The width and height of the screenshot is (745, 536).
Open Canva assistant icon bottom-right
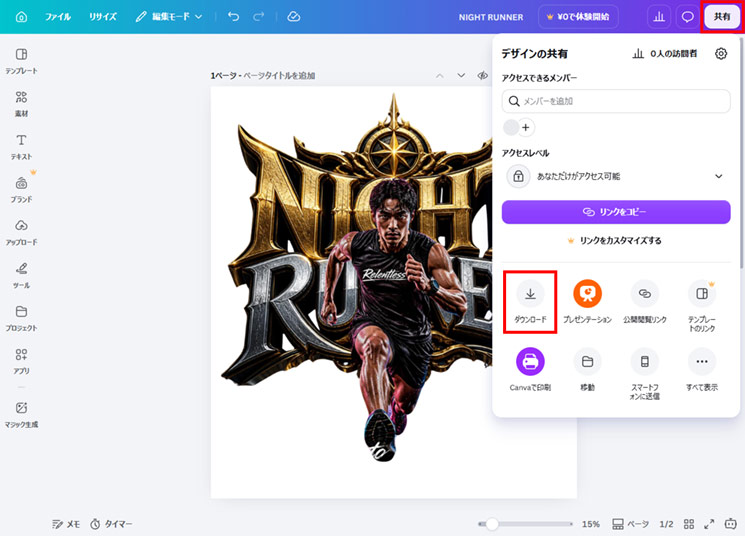click(x=730, y=524)
